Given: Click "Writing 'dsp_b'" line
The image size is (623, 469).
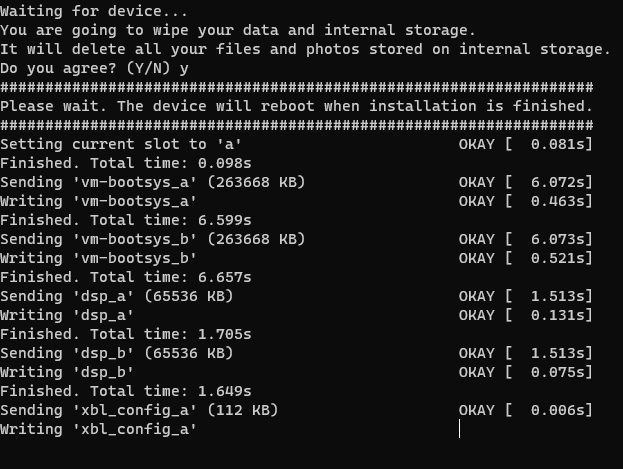Looking at the screenshot, I should 67,372.
